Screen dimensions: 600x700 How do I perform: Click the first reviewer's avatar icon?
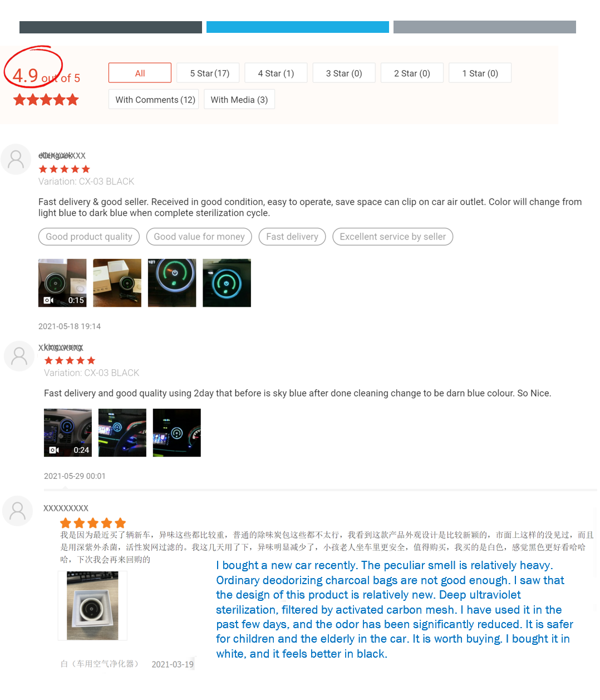point(16,159)
